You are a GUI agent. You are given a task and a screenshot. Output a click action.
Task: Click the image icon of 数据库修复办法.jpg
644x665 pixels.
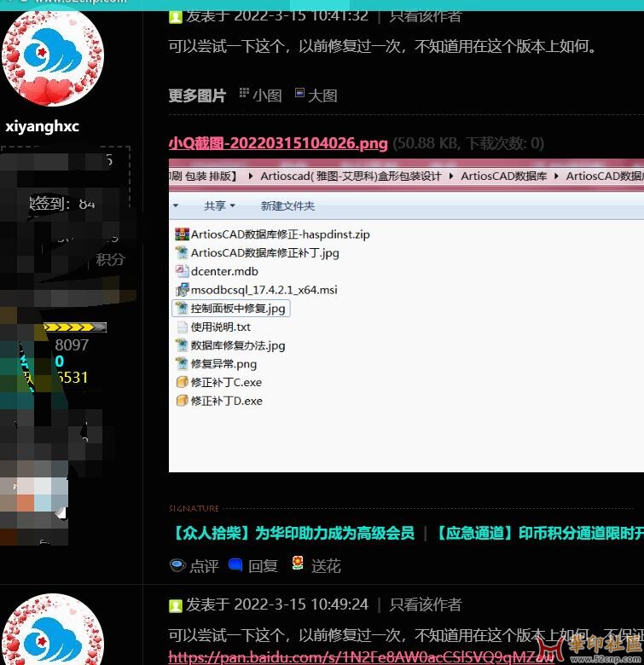click(x=182, y=345)
